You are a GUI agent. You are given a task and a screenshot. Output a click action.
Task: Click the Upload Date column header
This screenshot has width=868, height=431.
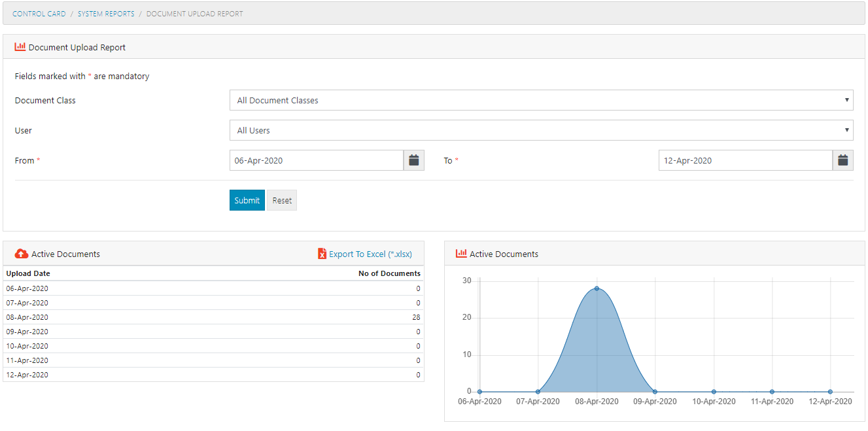click(27, 273)
